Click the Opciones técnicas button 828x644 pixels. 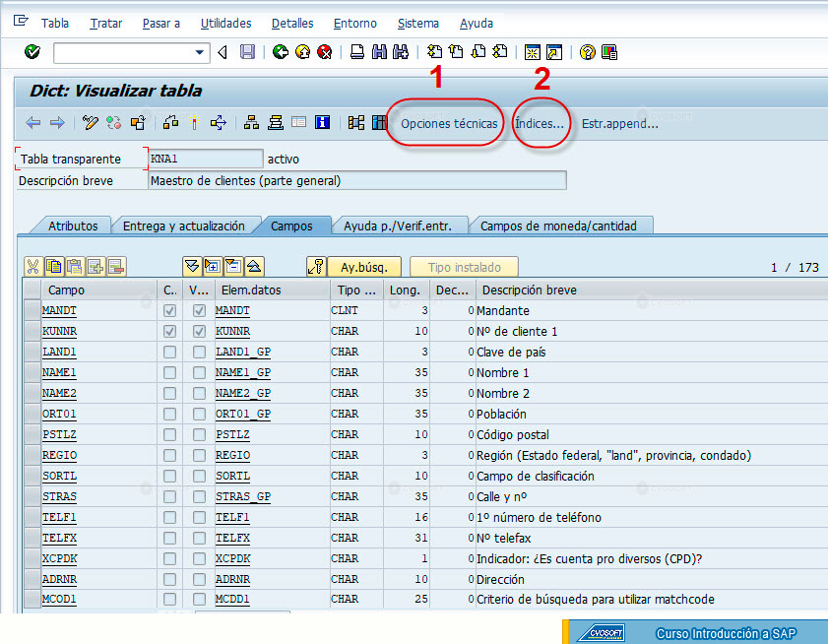tap(449, 124)
